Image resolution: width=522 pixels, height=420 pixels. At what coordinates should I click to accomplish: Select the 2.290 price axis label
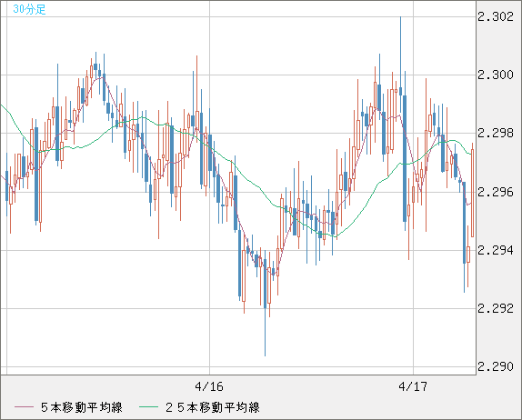[x=496, y=366]
